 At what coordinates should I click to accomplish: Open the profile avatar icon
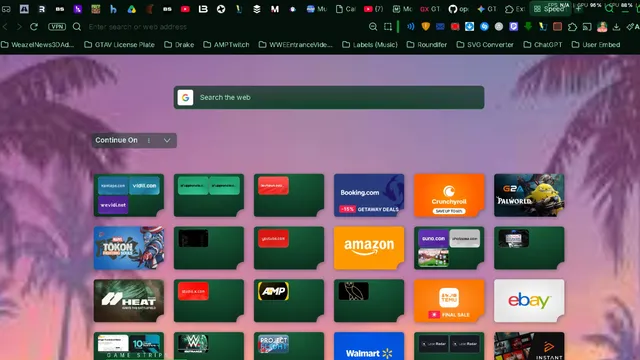[602, 27]
